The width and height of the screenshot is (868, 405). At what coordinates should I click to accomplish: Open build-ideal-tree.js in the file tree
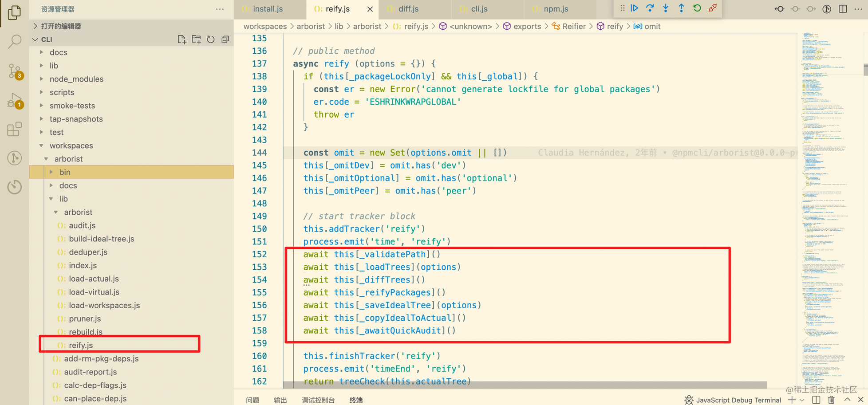coord(131,239)
